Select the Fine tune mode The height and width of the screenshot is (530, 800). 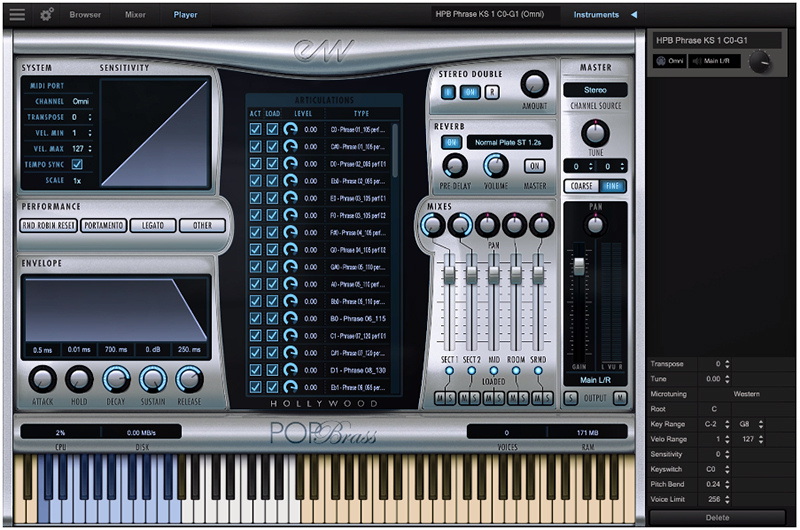612,186
